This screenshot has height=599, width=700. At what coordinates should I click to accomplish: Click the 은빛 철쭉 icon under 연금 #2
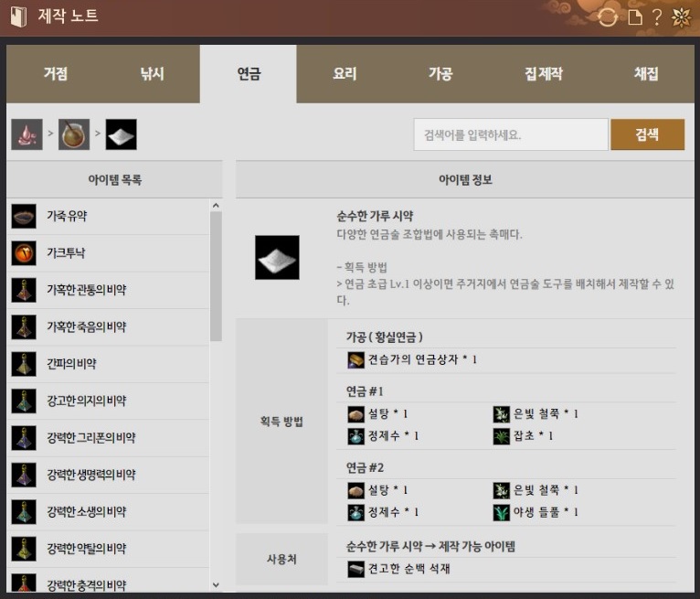(x=502, y=490)
